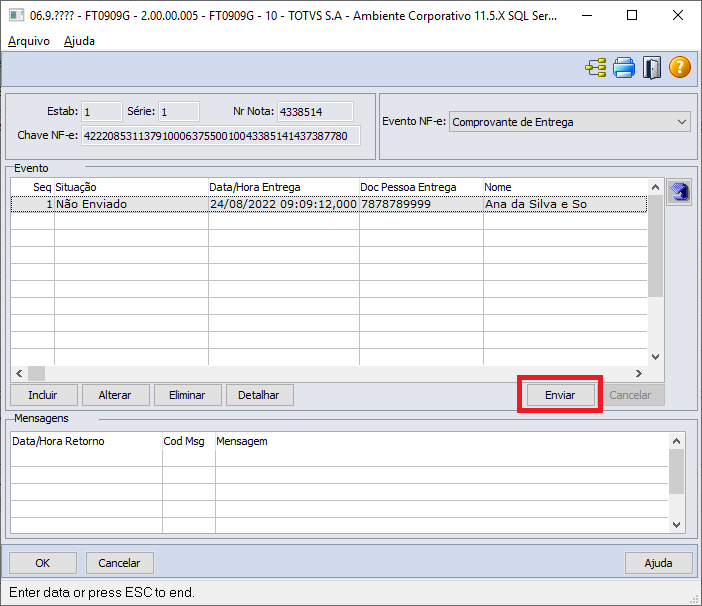Click the bottom Cancelar button
This screenshot has width=702, height=606.
click(119, 563)
